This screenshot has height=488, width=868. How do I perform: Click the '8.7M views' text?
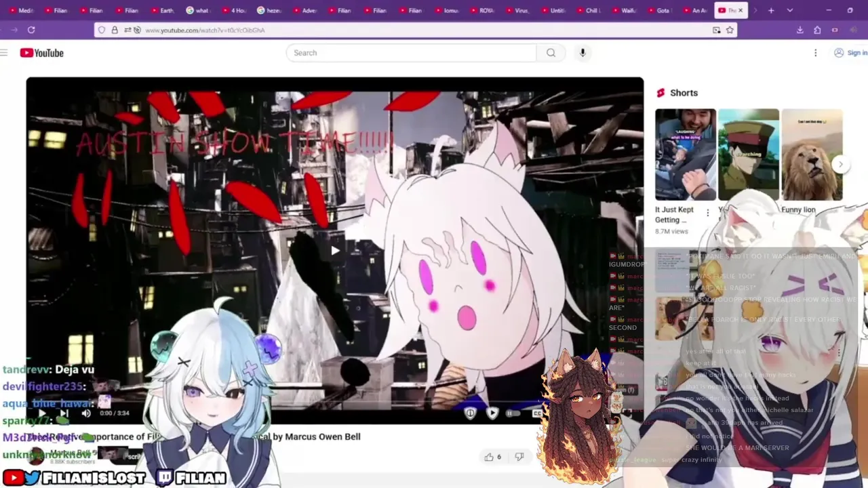point(671,231)
